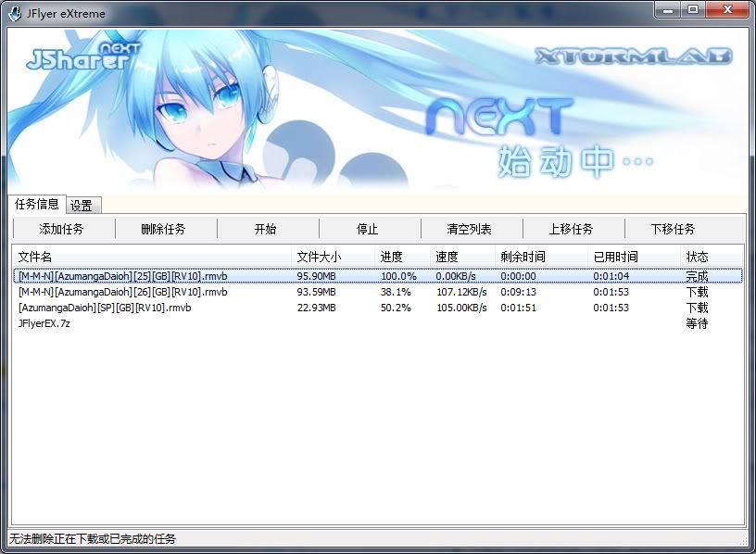Select the 任务信息 tab
The width and height of the screenshot is (756, 554).
point(37,205)
